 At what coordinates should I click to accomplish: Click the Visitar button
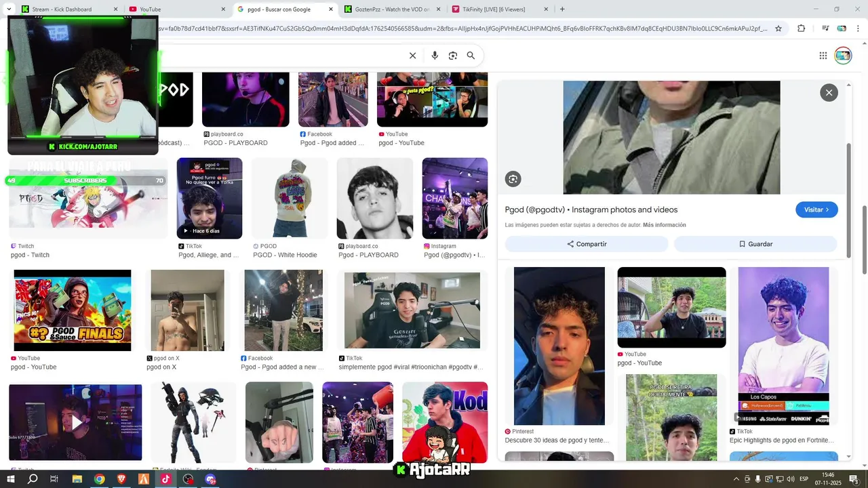click(816, 209)
